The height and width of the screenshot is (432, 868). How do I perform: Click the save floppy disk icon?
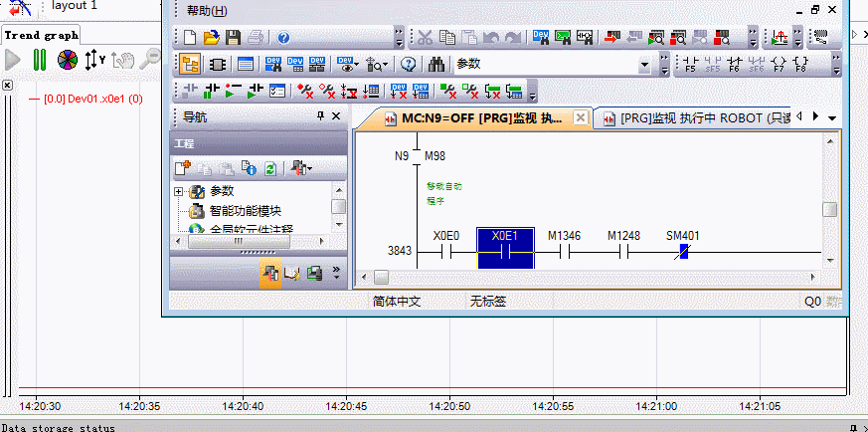click(x=234, y=38)
